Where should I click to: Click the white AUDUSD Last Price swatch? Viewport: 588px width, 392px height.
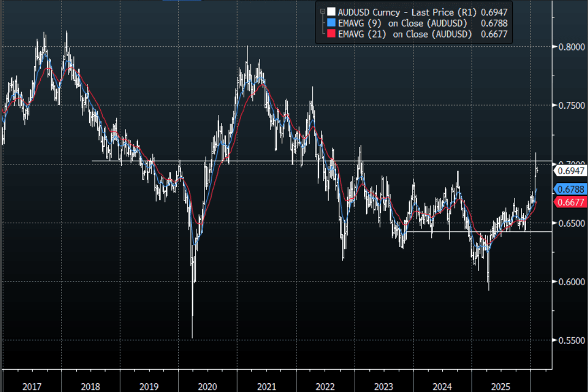pos(331,11)
